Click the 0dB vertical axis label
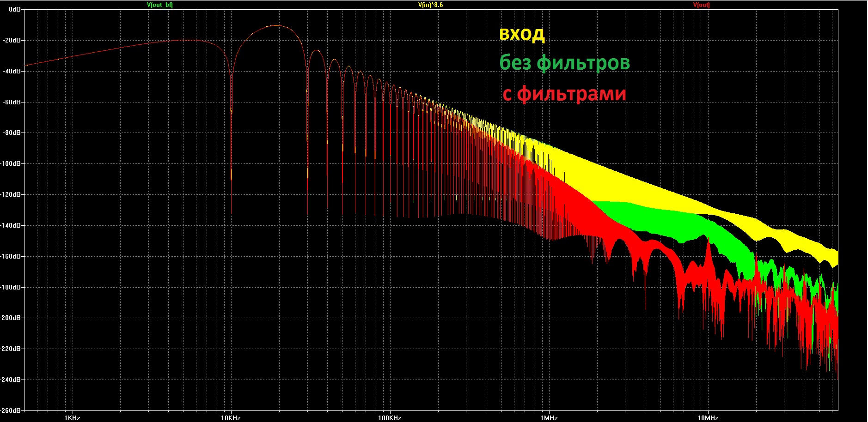The width and height of the screenshot is (868, 422). point(15,9)
